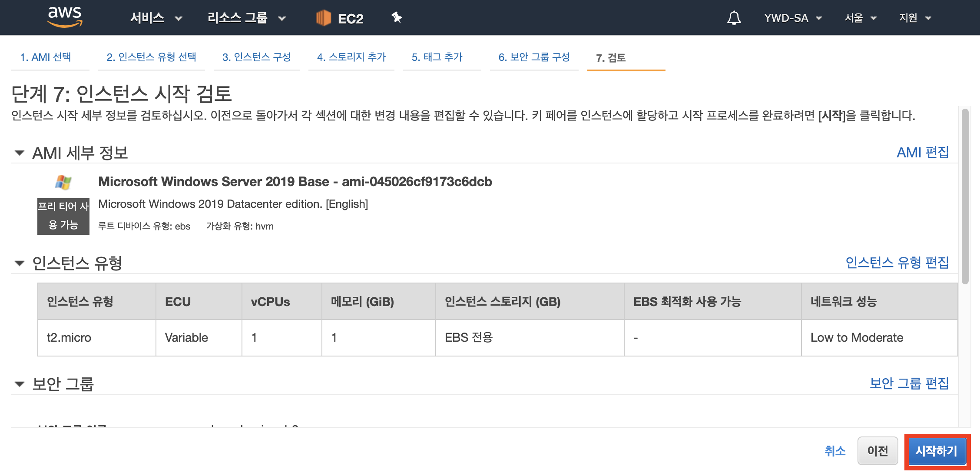Click the AWS logo home icon
Screen dimensions: 980x473
tap(65, 17)
